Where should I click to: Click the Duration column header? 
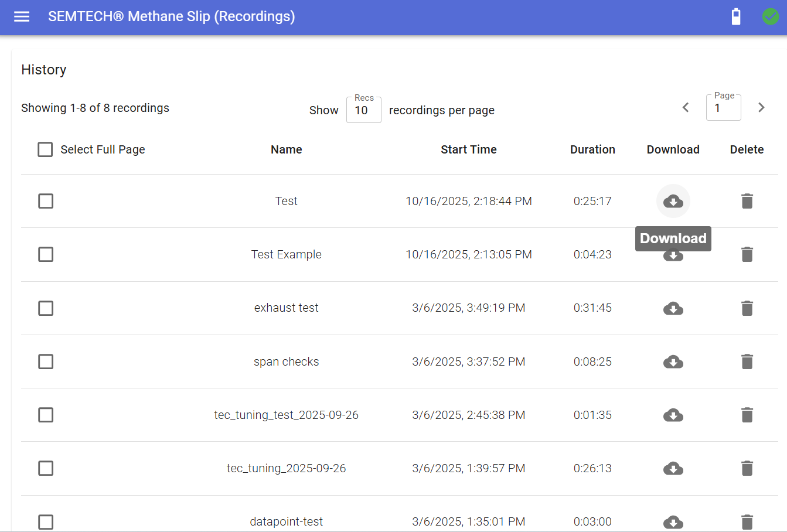click(592, 149)
